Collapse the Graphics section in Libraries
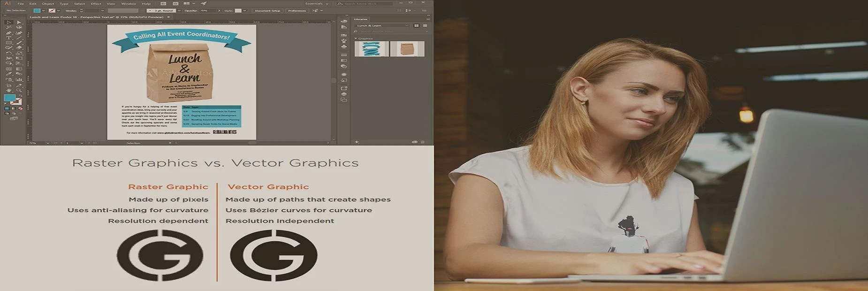The height and width of the screenshot is (291, 868). 356,38
